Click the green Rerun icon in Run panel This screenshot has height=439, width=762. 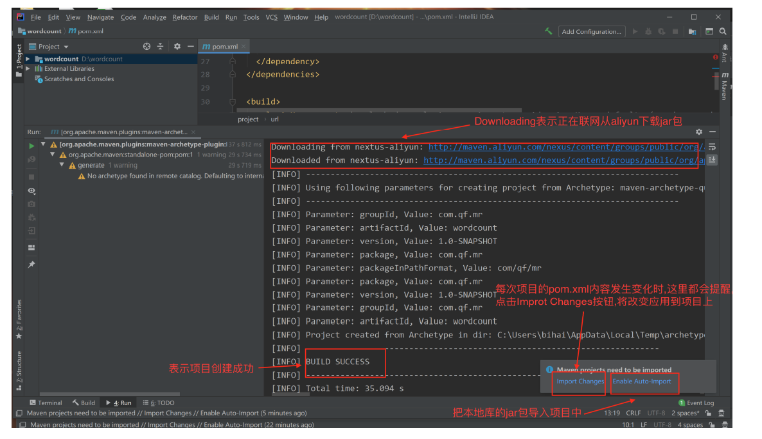click(x=32, y=145)
